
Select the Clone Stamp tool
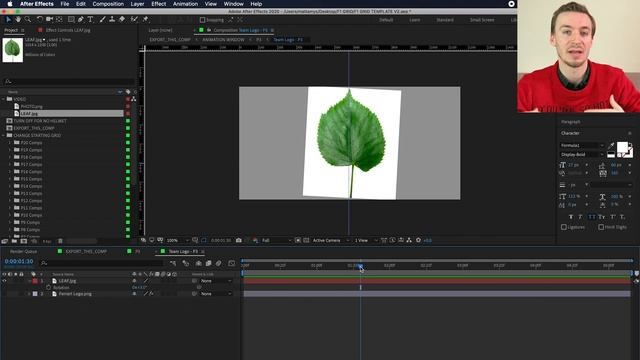(x=112, y=19)
